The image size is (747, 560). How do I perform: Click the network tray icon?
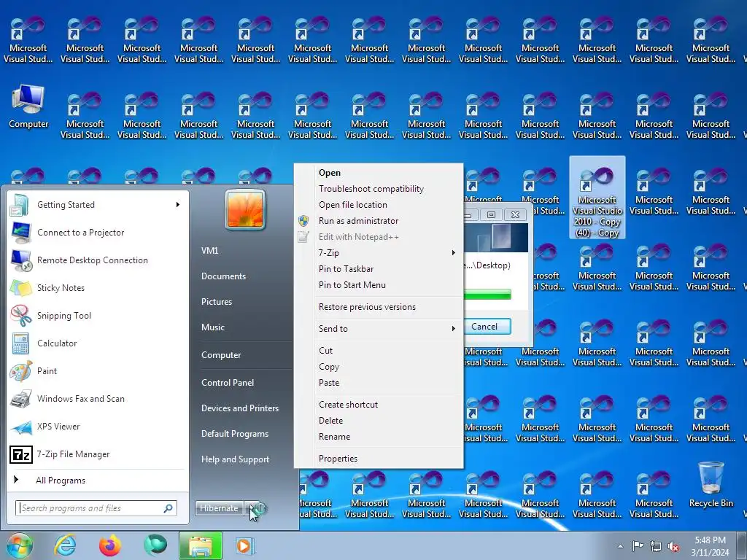656,546
